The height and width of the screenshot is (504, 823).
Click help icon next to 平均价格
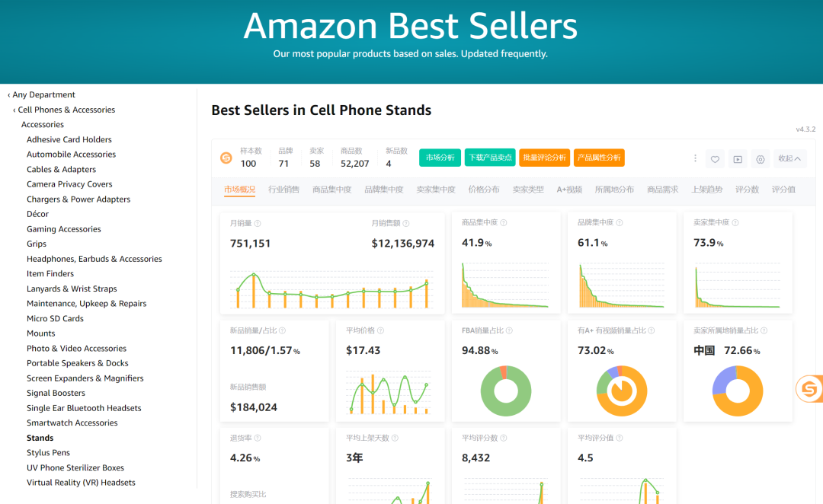tap(380, 330)
